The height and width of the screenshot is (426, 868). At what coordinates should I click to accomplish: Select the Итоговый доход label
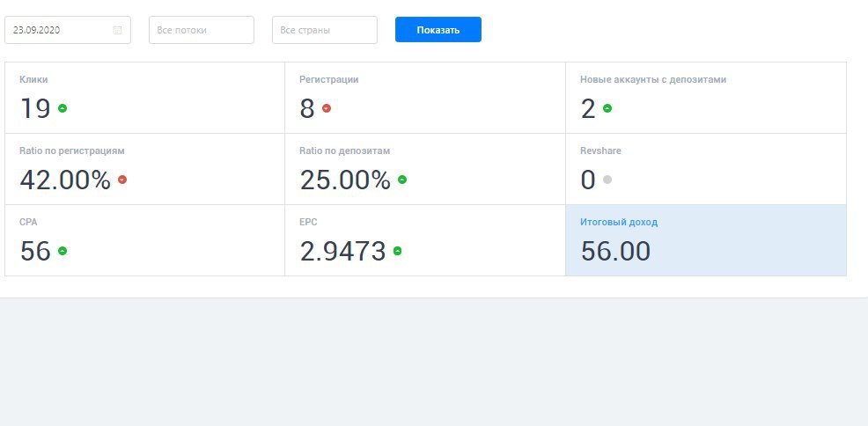[x=619, y=223]
